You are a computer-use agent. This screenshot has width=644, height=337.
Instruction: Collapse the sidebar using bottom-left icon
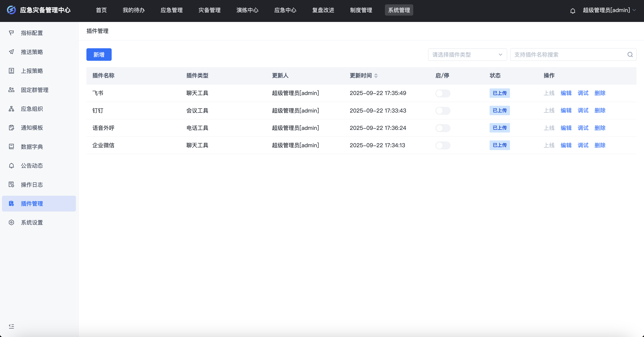(11, 326)
